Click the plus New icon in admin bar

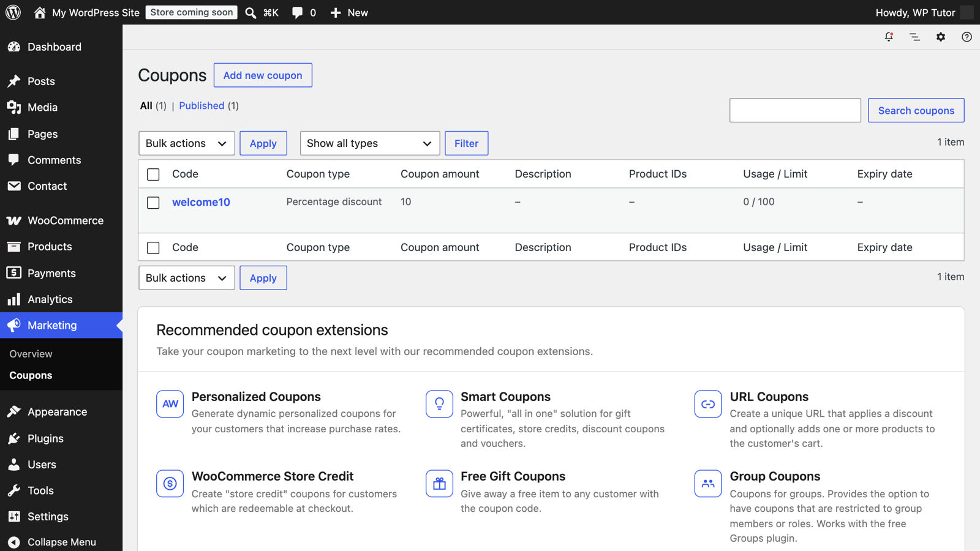(335, 12)
